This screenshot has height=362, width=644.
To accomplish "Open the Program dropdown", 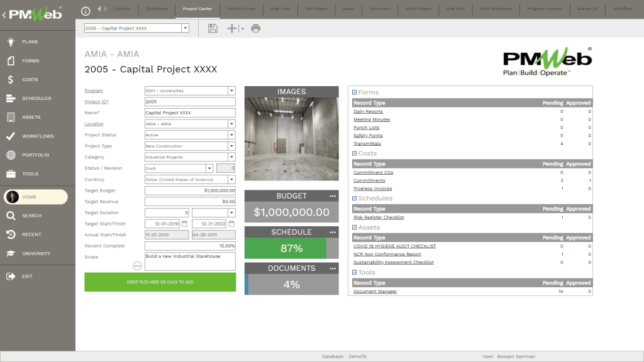I will (231, 90).
